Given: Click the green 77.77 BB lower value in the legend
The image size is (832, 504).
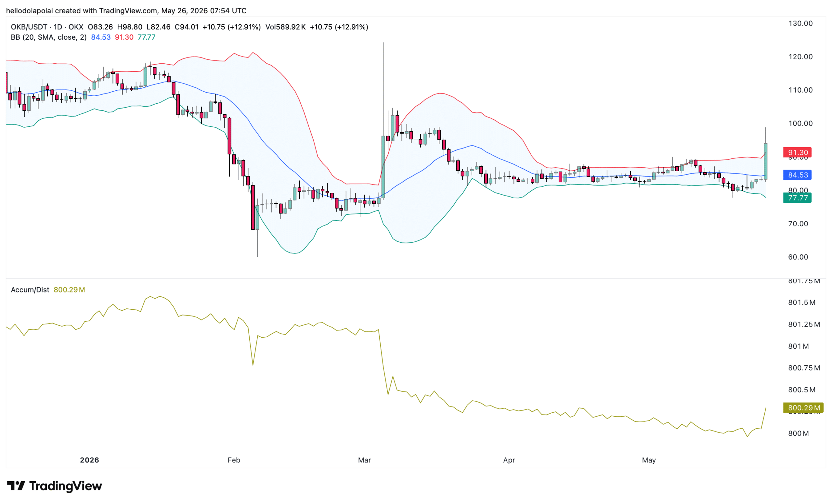Looking at the screenshot, I should coord(147,37).
